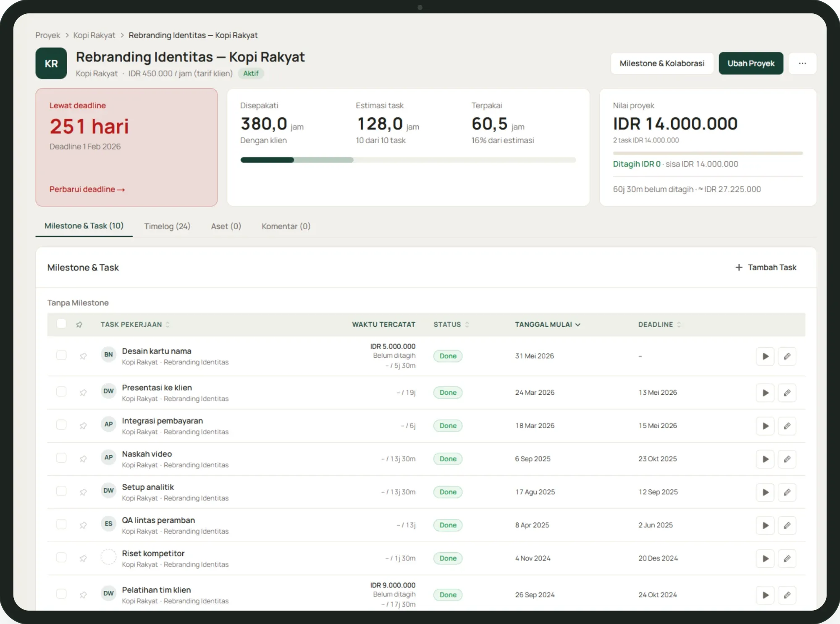Screen dimensions: 840x624
Task: Edit the Naskah video task
Action: tap(787, 459)
